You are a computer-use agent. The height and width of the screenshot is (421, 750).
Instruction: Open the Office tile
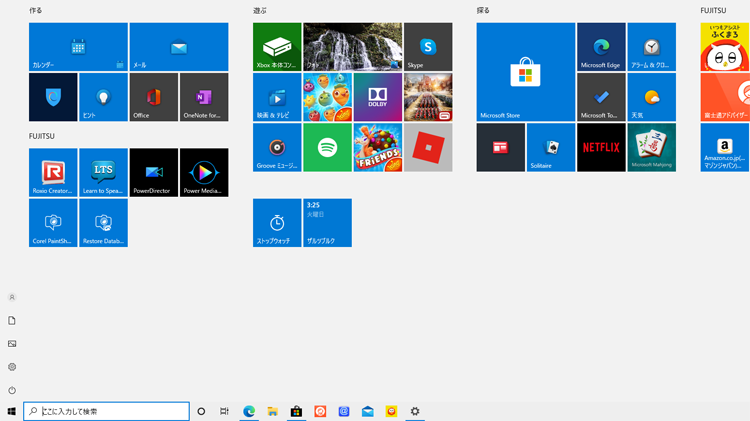tap(154, 97)
